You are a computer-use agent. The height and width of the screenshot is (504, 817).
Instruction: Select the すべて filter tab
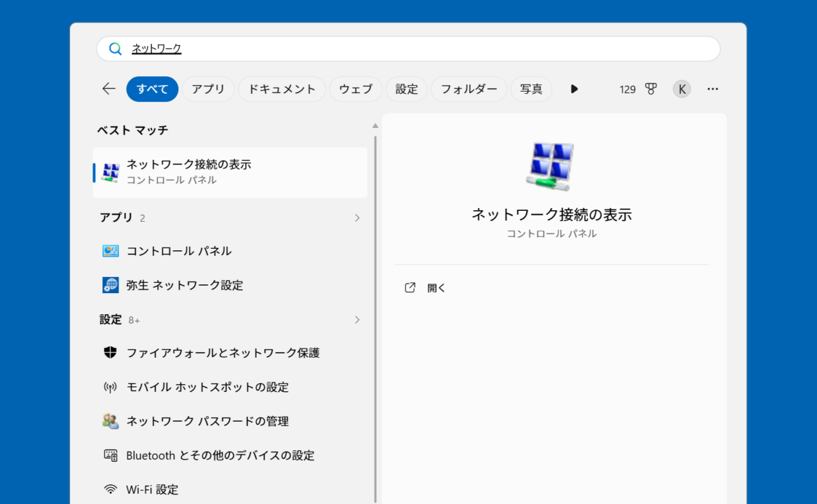pyautogui.click(x=153, y=89)
